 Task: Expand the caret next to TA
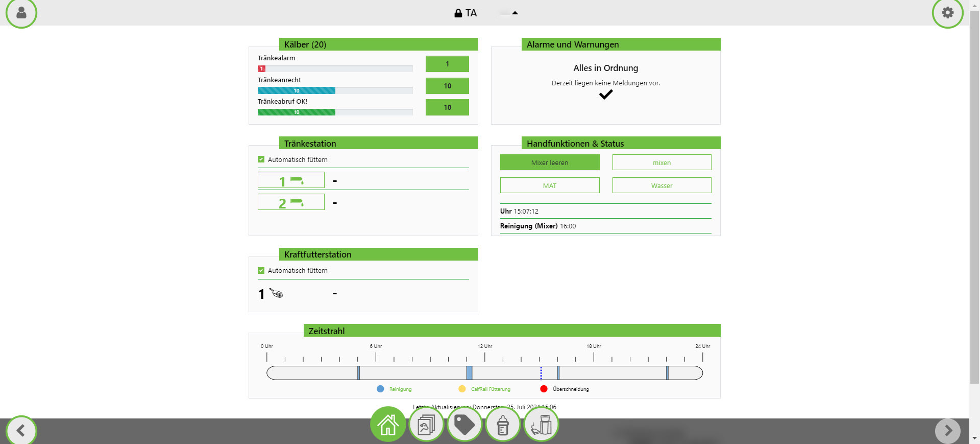click(515, 13)
